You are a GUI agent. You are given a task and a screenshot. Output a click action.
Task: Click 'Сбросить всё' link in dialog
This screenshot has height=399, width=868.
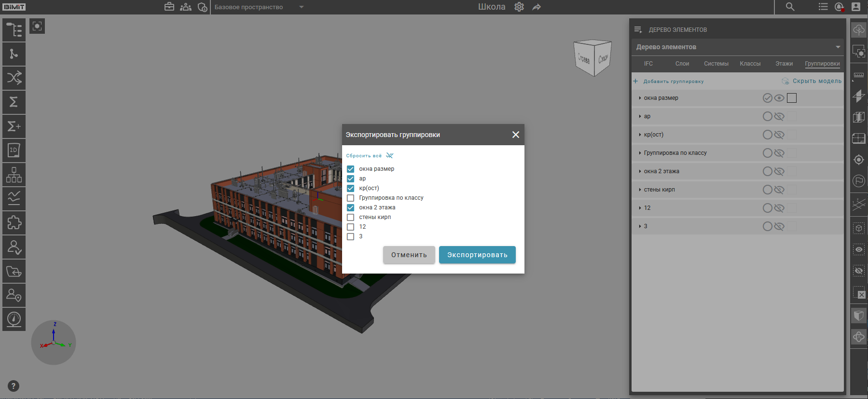click(364, 156)
